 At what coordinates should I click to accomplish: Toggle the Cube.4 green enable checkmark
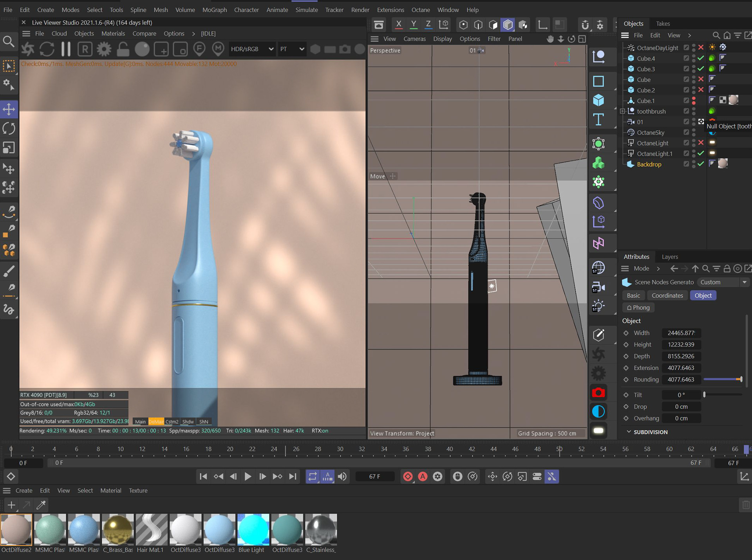pyautogui.click(x=701, y=58)
